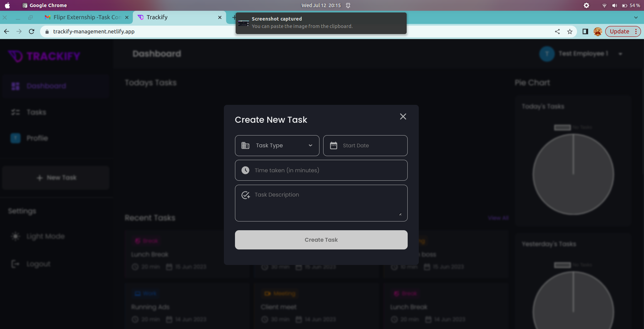Click the battery indicator in the menu bar
644x329 pixels.
[x=625, y=5]
